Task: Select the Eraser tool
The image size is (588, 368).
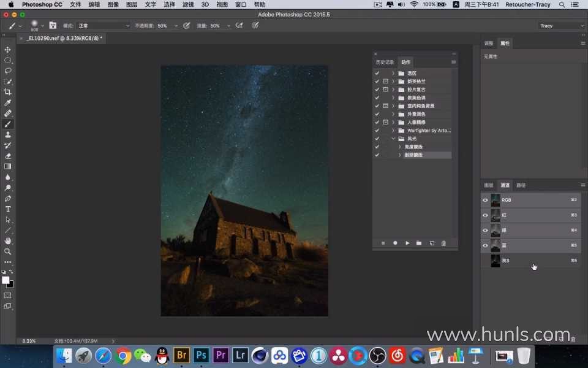Action: 7,156
